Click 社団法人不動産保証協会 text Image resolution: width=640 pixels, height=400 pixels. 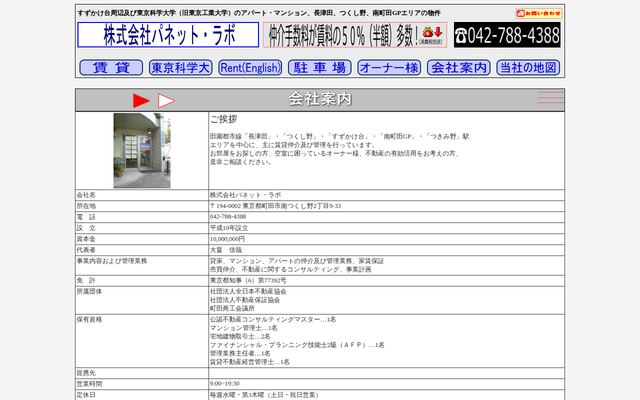pos(245,300)
